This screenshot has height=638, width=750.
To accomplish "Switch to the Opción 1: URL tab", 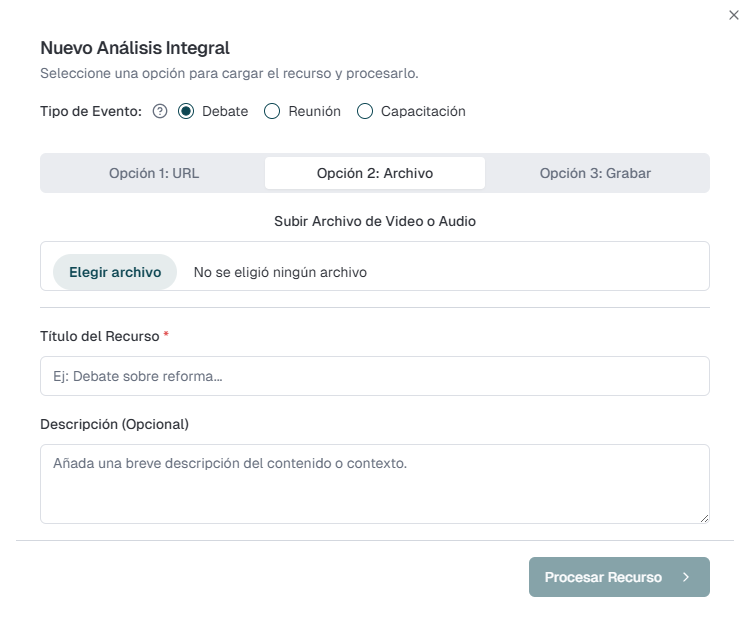I will pos(154,173).
